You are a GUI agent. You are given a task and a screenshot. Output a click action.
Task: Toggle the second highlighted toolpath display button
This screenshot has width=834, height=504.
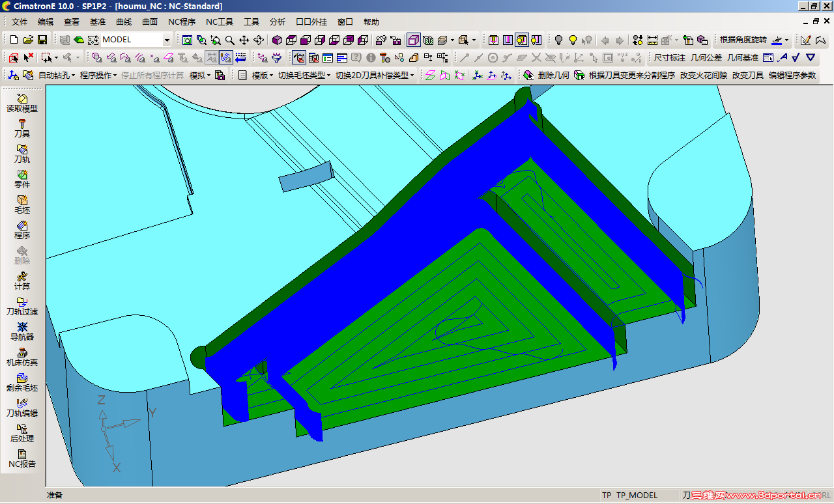226,57
